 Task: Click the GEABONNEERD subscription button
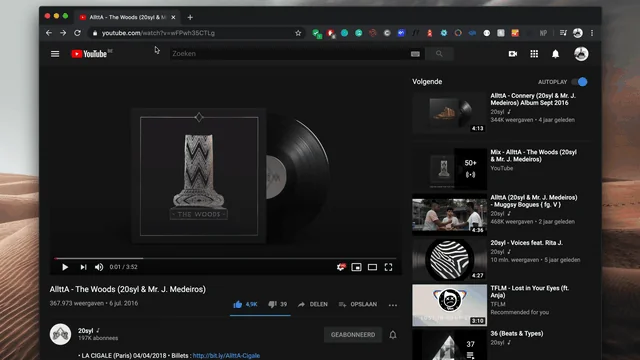click(x=353, y=335)
